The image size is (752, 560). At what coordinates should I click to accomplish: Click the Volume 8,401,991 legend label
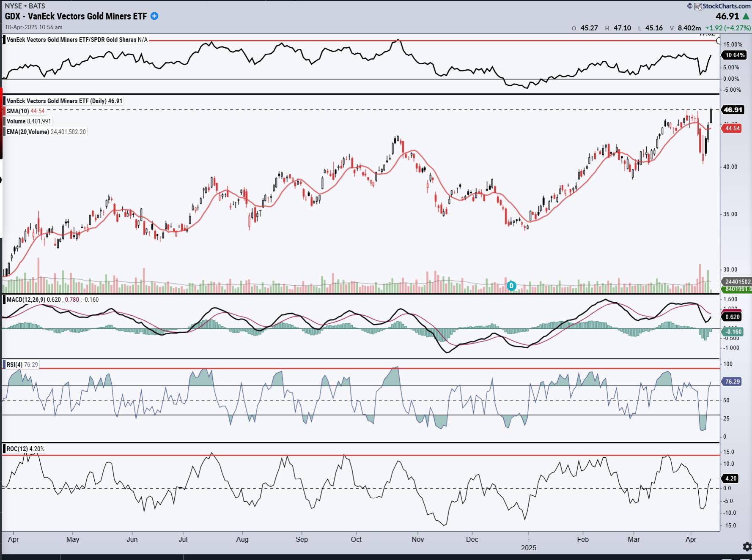click(x=29, y=121)
